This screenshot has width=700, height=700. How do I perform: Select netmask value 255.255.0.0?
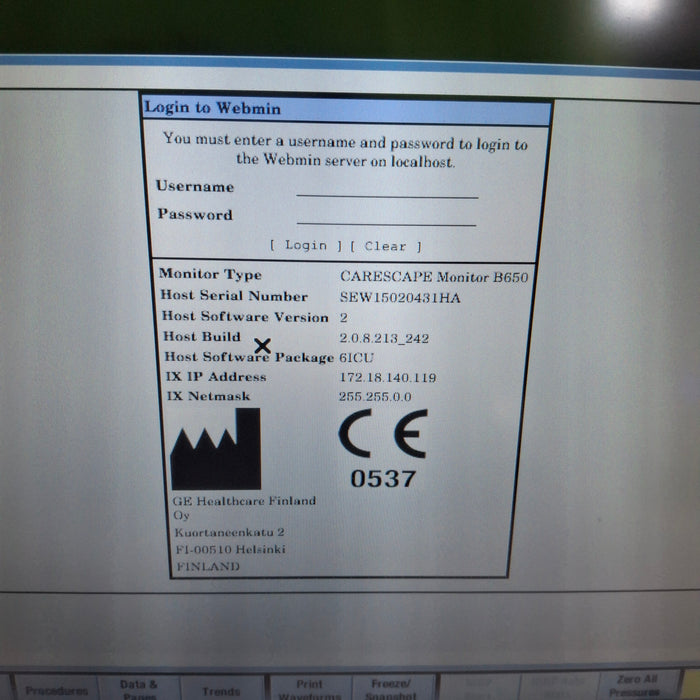tap(375, 396)
